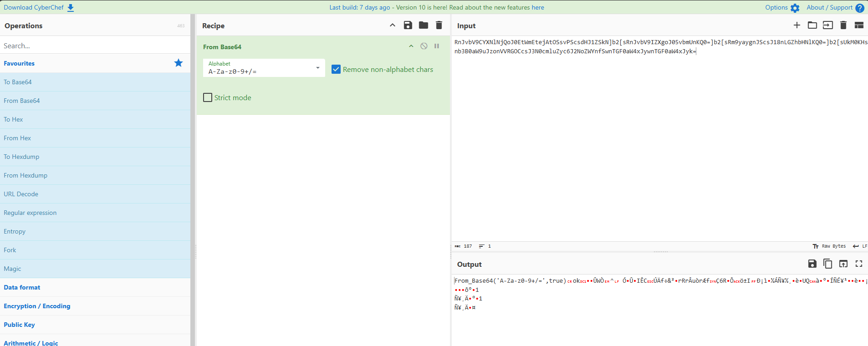Select From Hex operation
Image resolution: width=868 pixels, height=346 pixels.
[x=95, y=138]
